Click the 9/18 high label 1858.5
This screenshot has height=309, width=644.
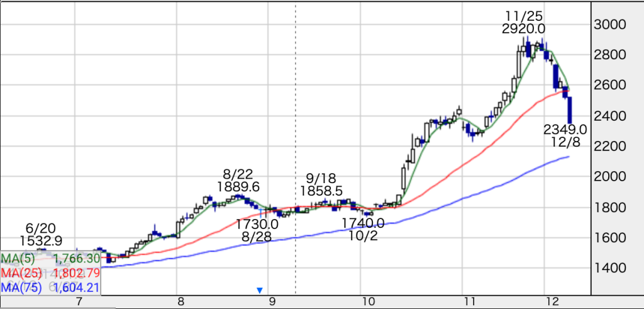(x=321, y=191)
